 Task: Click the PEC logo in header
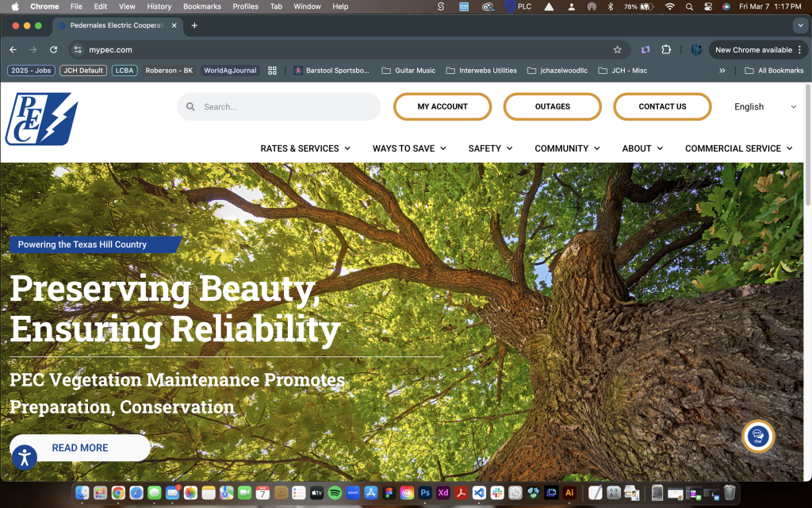coord(41,119)
